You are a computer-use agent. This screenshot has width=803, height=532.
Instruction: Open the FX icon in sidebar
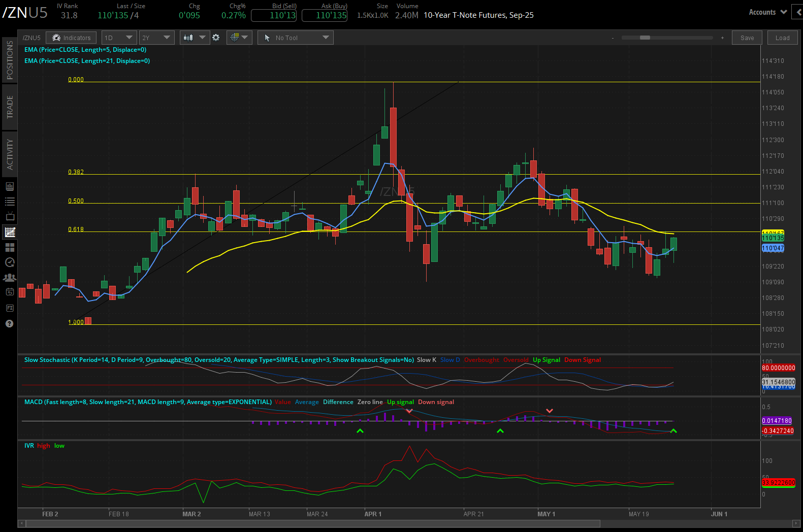pos(10,308)
